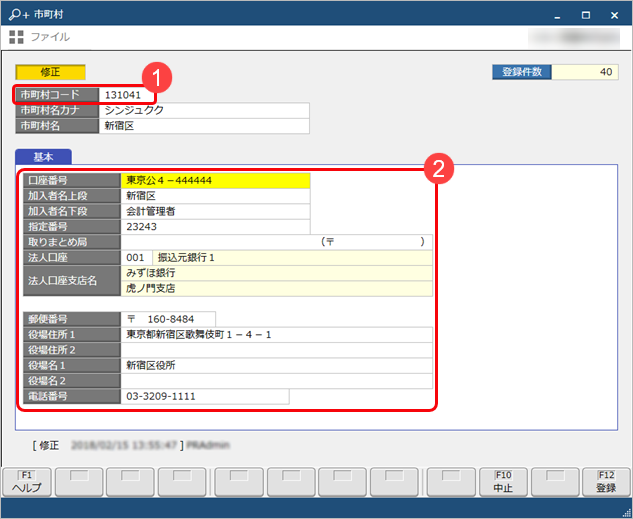Click the search-plus app icon in title bar
The height and width of the screenshot is (519, 633).
[x=17, y=13]
